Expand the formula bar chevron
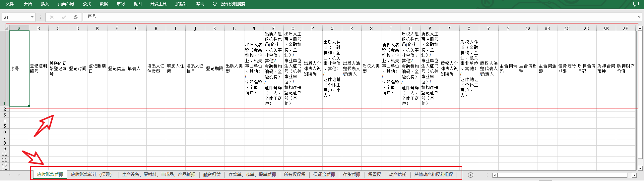Screen dimensions: 644x181 coord(639,17)
